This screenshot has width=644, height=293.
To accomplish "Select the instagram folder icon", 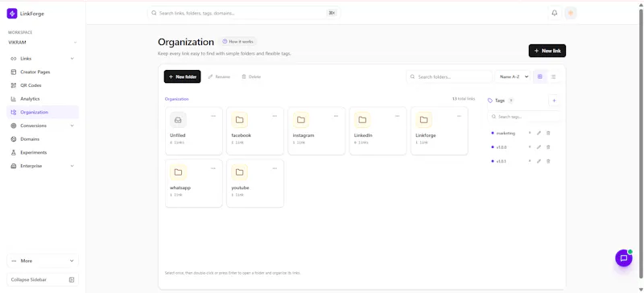I will (301, 120).
